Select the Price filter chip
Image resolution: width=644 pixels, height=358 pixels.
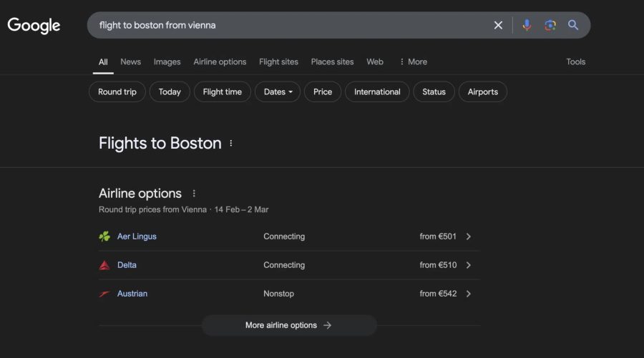pos(323,92)
